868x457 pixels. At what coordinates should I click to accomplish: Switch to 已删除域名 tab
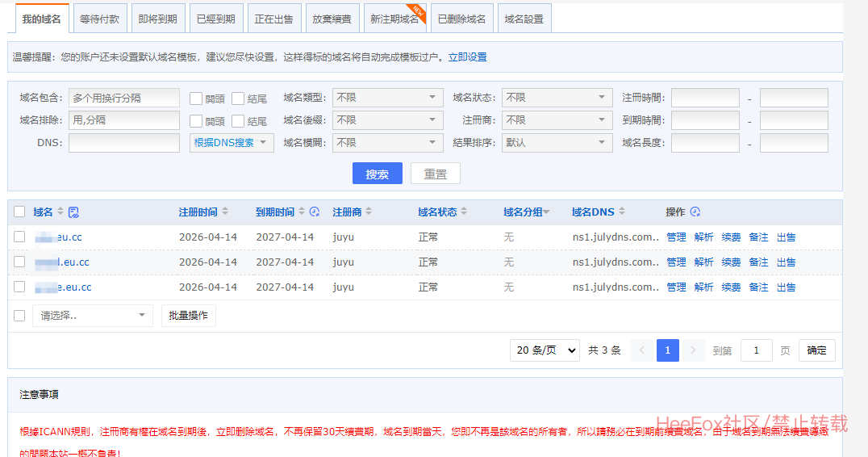point(461,19)
